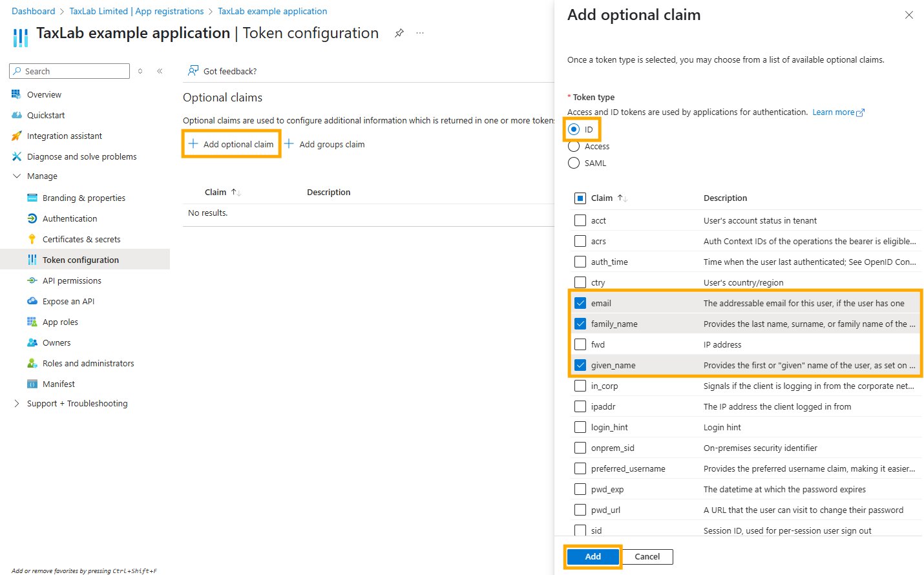Click the Overview icon in sidebar
Screen dimensions: 924x575
tap(16, 94)
